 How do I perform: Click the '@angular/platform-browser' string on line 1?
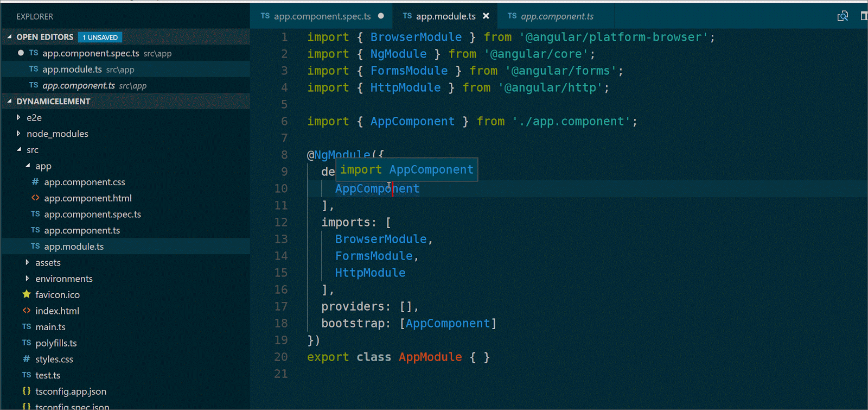[614, 37]
